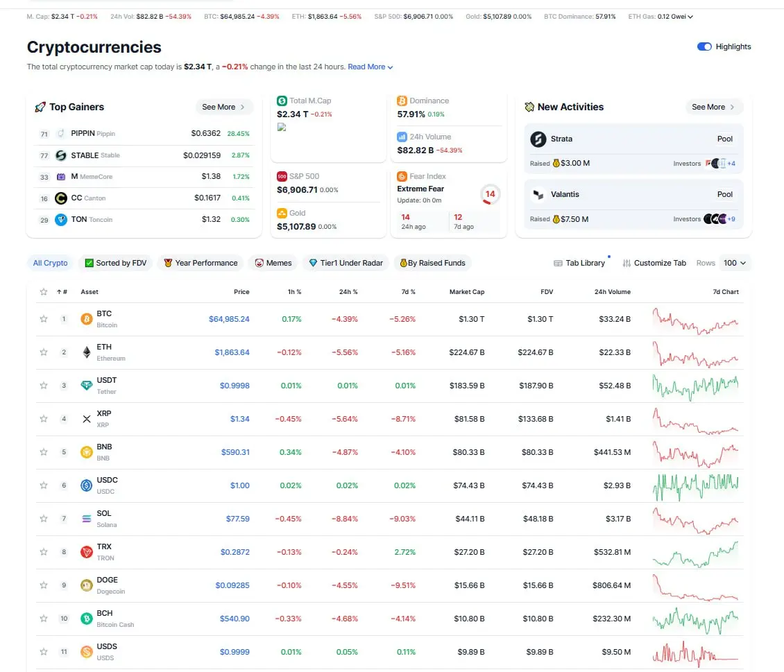Click the Solana coin icon
784x672 pixels.
87,519
